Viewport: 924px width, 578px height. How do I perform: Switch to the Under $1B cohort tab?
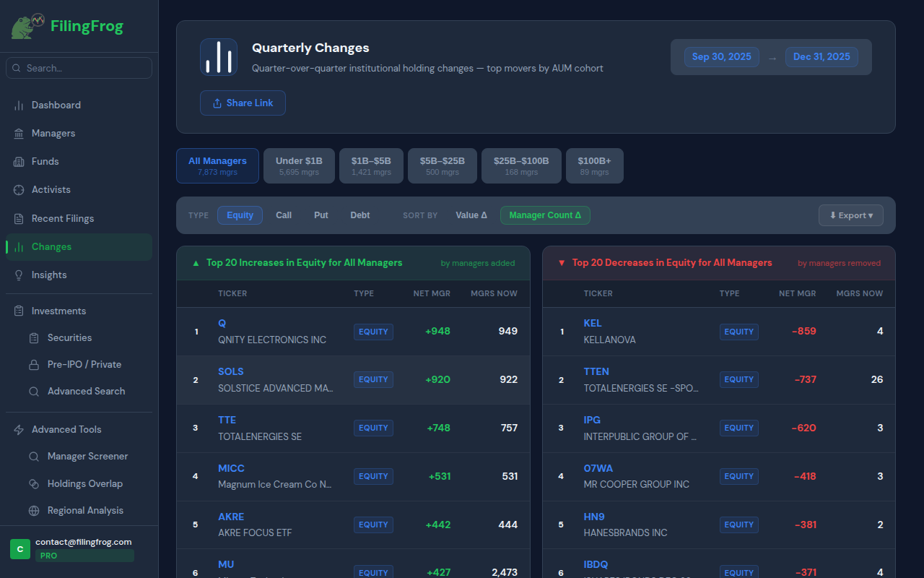[x=299, y=165]
